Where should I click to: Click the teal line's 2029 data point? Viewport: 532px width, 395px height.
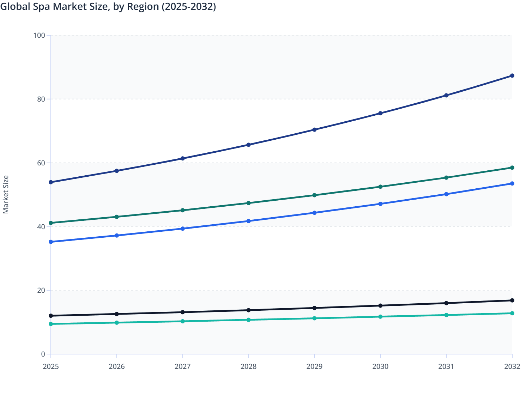pos(314,318)
